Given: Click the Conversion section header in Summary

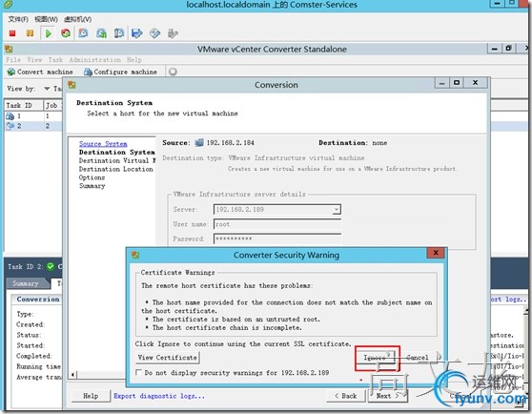Looking at the screenshot, I should point(38,299).
